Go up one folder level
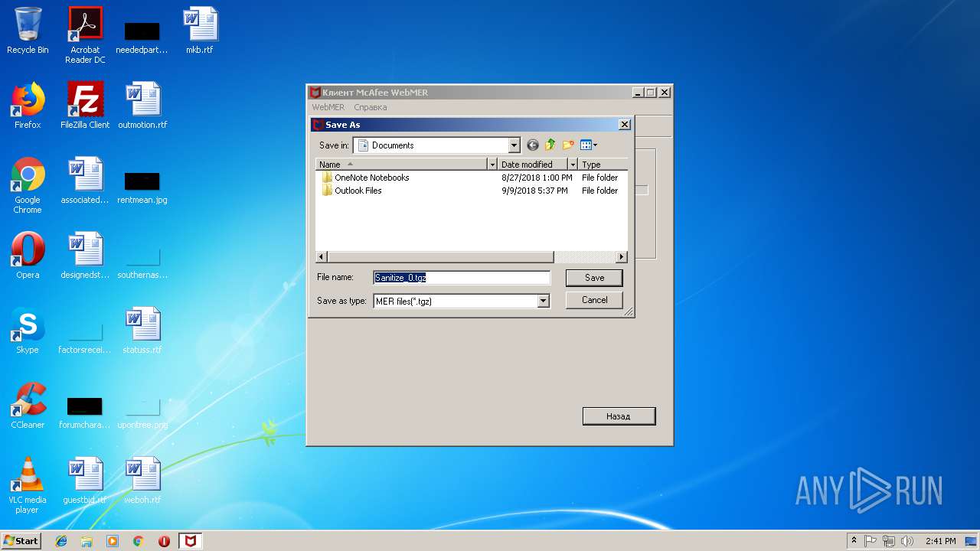980x551 pixels. (550, 145)
